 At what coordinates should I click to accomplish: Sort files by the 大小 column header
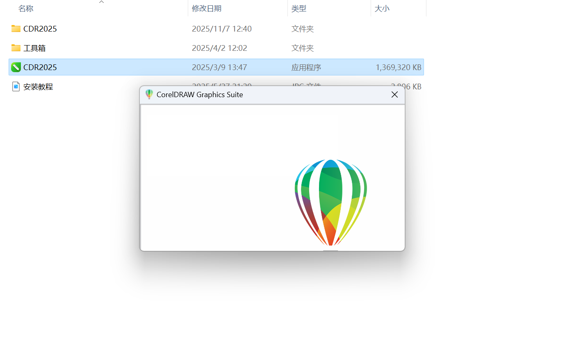[x=382, y=8]
